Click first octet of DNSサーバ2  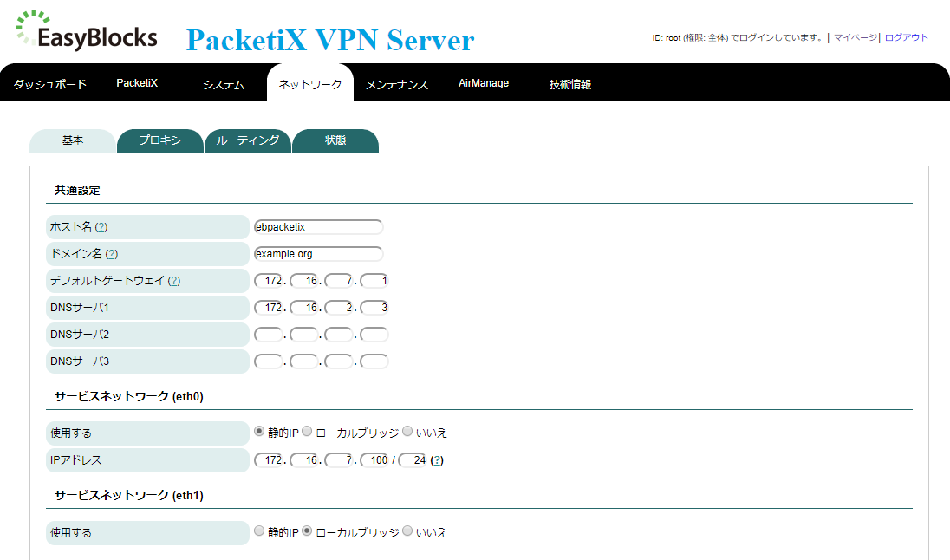click(269, 334)
